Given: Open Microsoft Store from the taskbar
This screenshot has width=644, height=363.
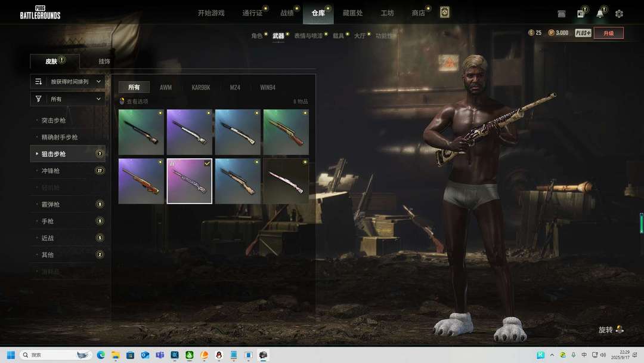Looking at the screenshot, I should point(130,355).
